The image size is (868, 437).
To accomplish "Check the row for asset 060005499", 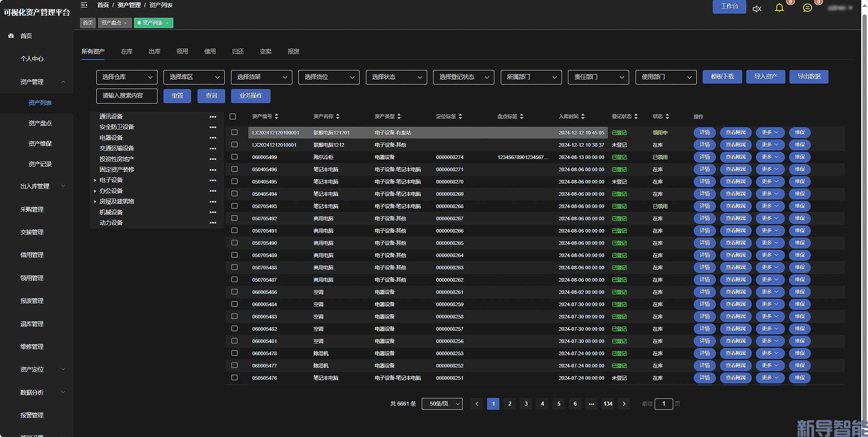I will click(234, 157).
